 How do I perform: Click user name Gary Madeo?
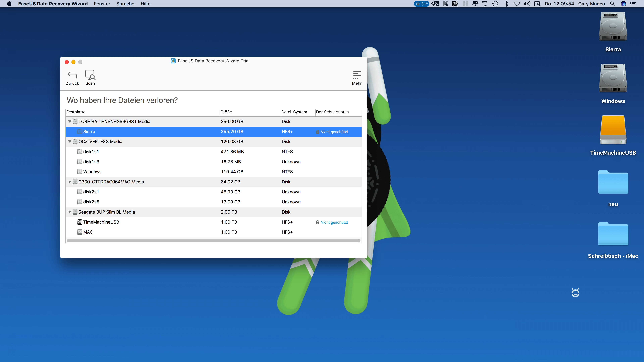(x=592, y=4)
